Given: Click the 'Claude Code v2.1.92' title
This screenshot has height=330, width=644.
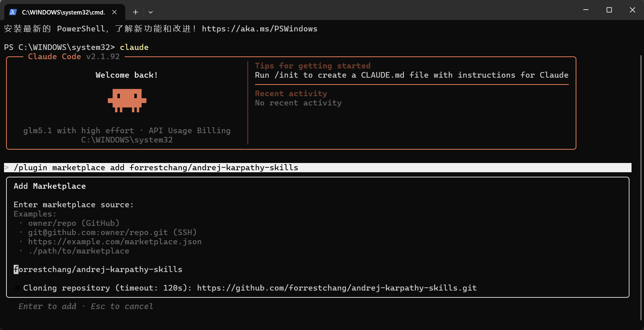Looking at the screenshot, I should (x=74, y=56).
